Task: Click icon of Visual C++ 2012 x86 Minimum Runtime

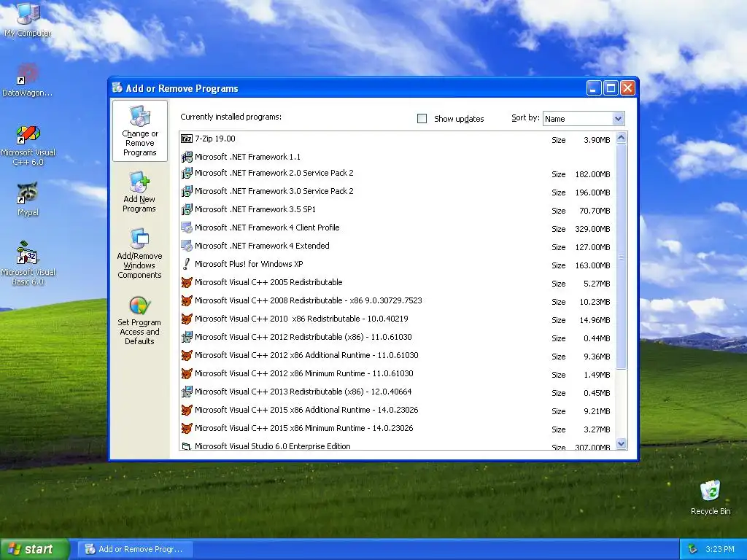Action: click(187, 373)
